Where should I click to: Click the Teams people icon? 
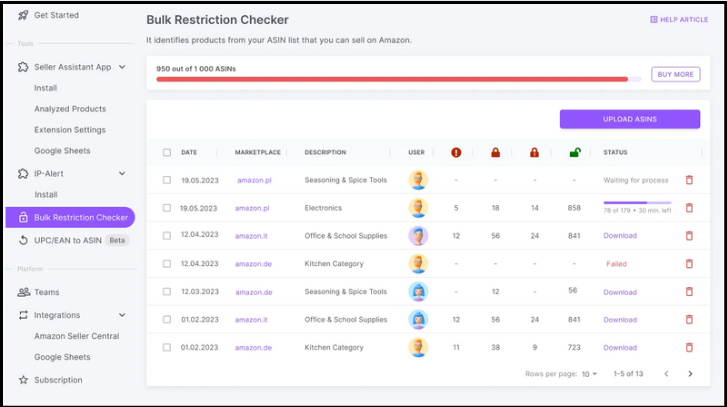24,292
